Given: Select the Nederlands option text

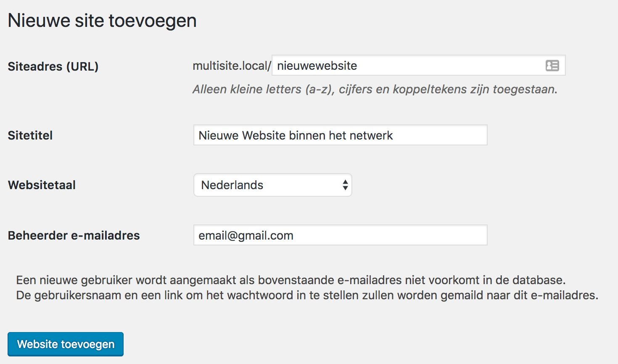Looking at the screenshot, I should click(x=232, y=185).
